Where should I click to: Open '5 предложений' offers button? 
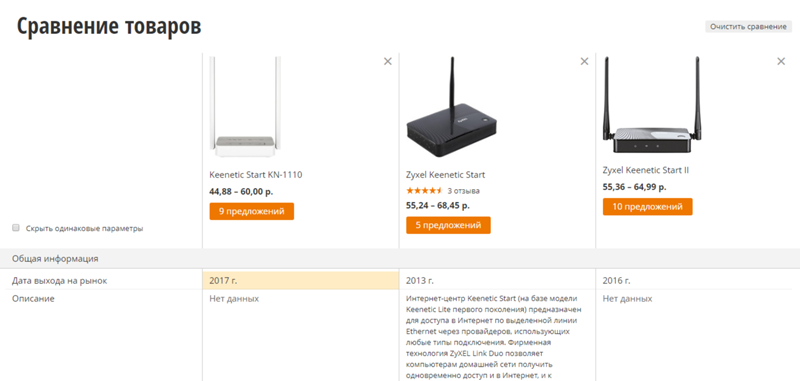tap(448, 225)
